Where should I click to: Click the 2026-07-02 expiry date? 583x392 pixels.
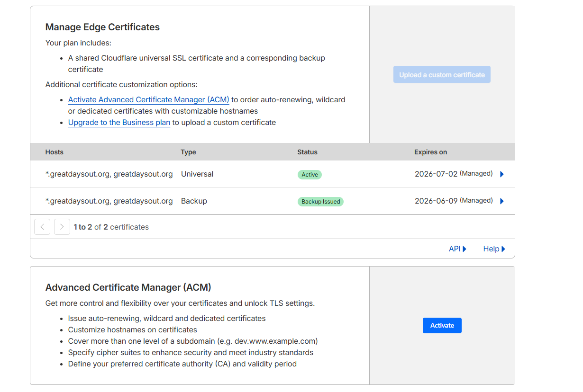coord(436,174)
